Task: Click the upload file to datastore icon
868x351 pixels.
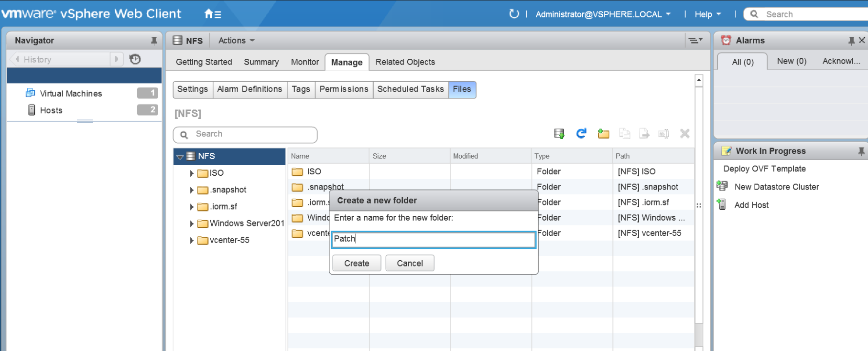Action: (x=559, y=134)
